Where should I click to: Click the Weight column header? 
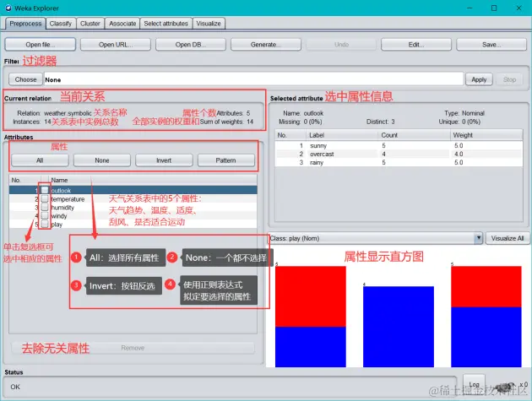tap(486, 135)
